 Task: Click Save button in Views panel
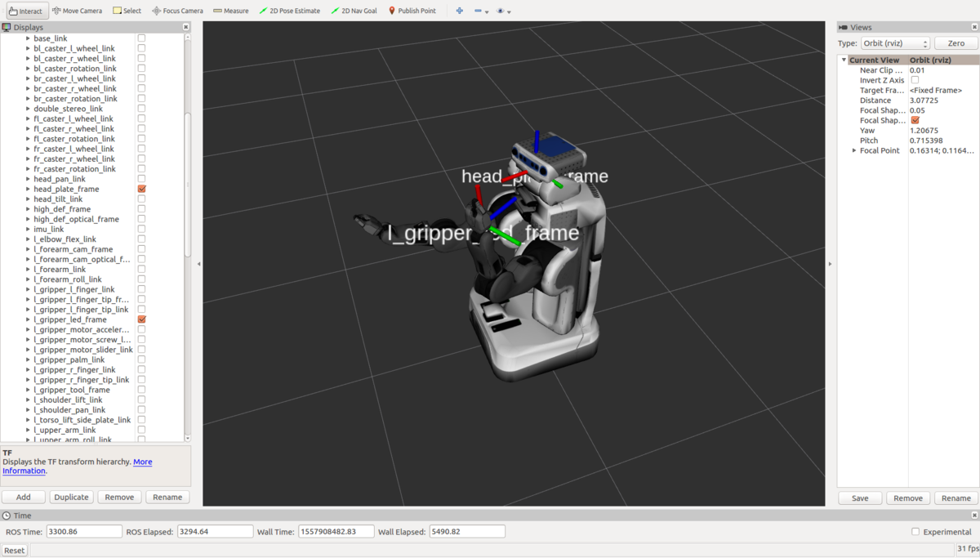point(860,498)
